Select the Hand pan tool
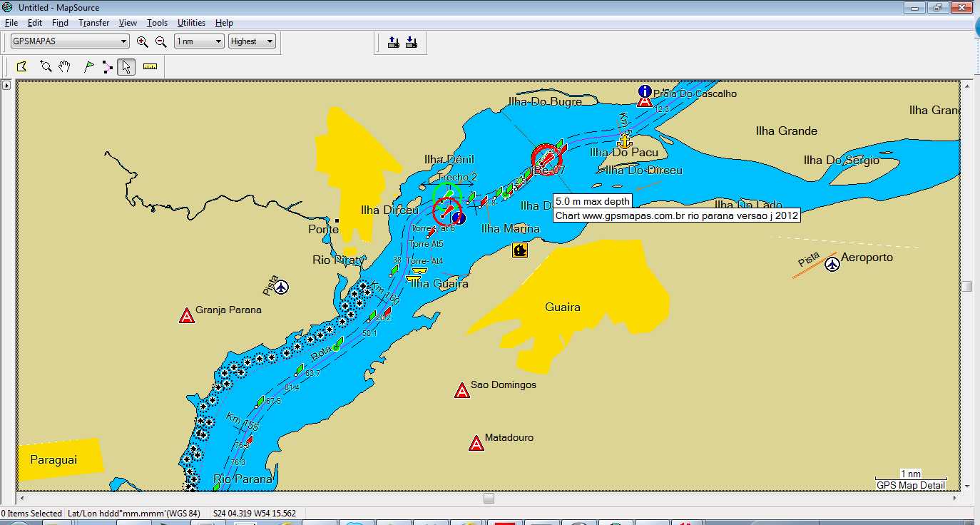The image size is (980, 525). 65,67
